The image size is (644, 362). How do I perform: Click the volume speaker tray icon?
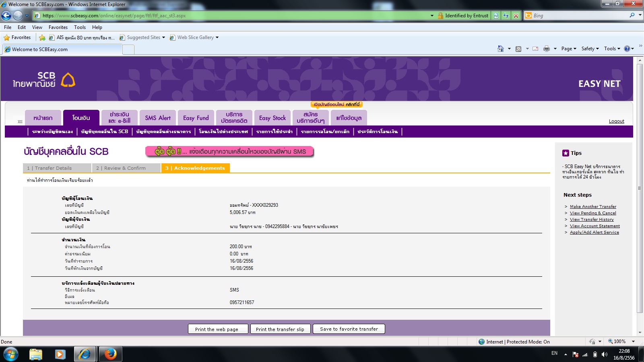pyautogui.click(x=604, y=354)
